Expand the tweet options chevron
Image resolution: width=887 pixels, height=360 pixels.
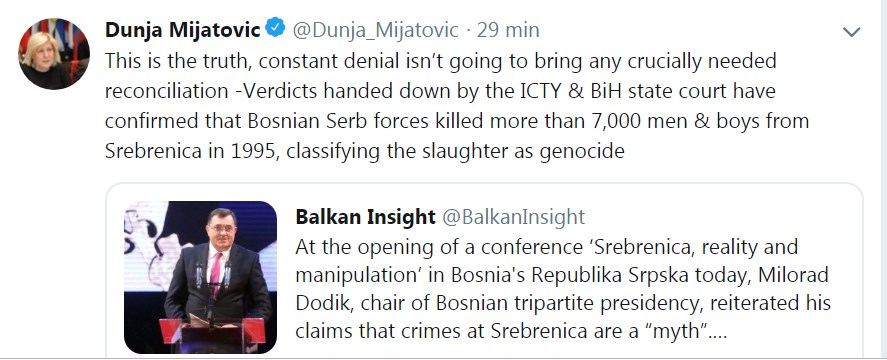[x=851, y=32]
